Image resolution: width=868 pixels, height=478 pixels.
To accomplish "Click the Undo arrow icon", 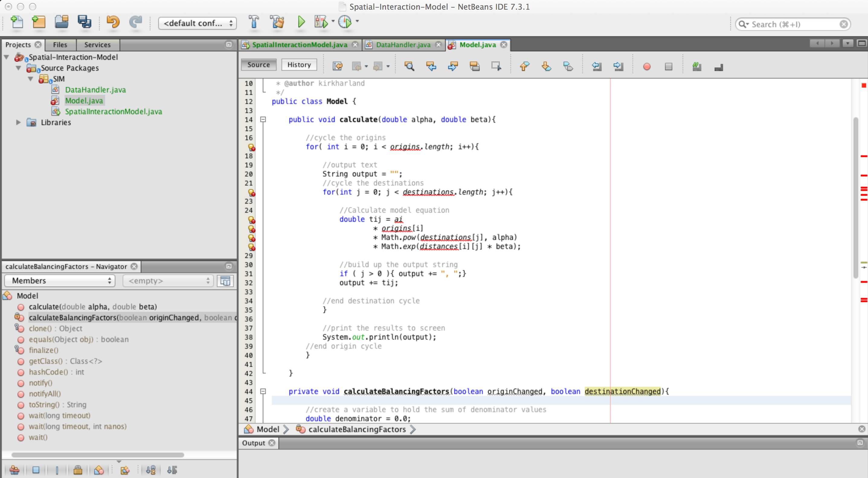I will click(113, 22).
